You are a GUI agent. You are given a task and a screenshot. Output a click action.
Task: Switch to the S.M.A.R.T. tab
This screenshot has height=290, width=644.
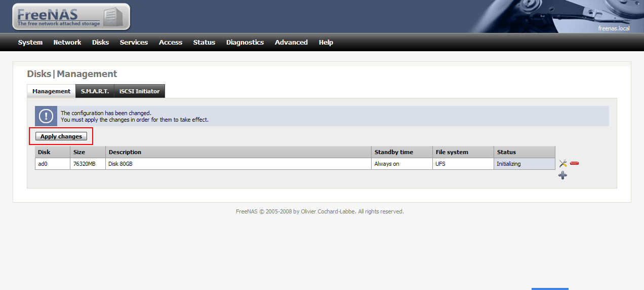click(95, 91)
